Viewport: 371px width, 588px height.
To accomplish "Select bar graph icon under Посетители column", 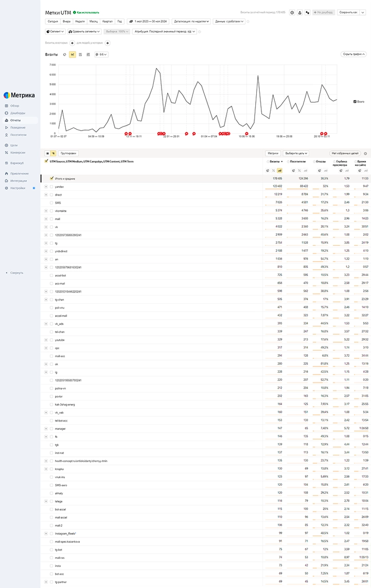I will 305,170.
